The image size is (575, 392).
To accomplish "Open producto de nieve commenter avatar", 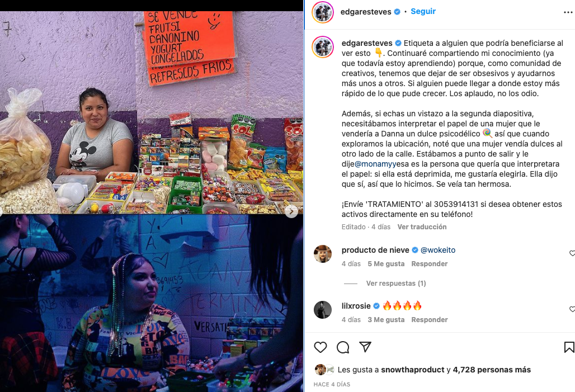I will click(323, 254).
